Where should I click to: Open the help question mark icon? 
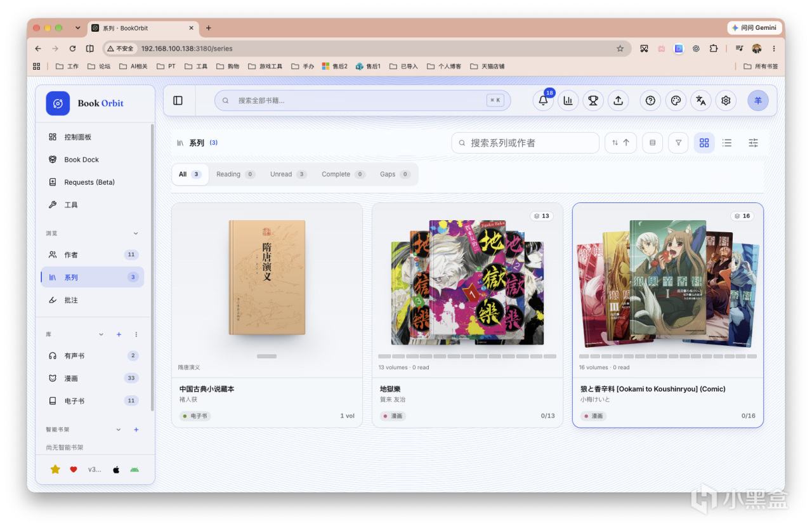coord(650,100)
